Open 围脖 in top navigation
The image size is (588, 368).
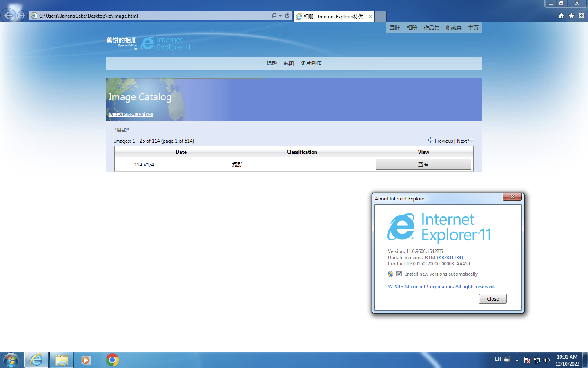tap(395, 28)
